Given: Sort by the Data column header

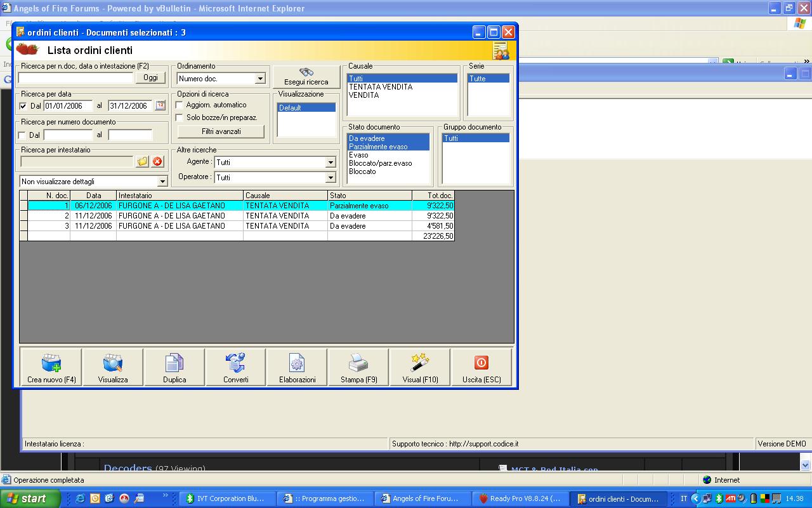Looking at the screenshot, I should pos(93,196).
